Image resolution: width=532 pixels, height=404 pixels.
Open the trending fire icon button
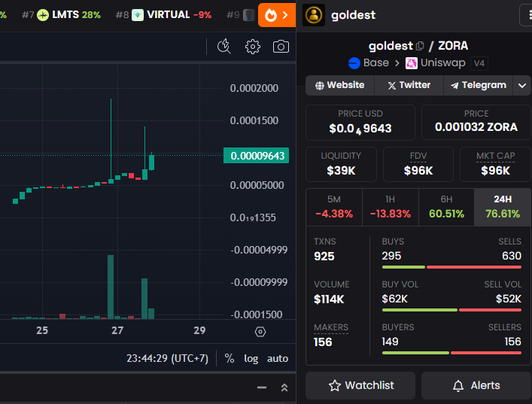click(277, 15)
